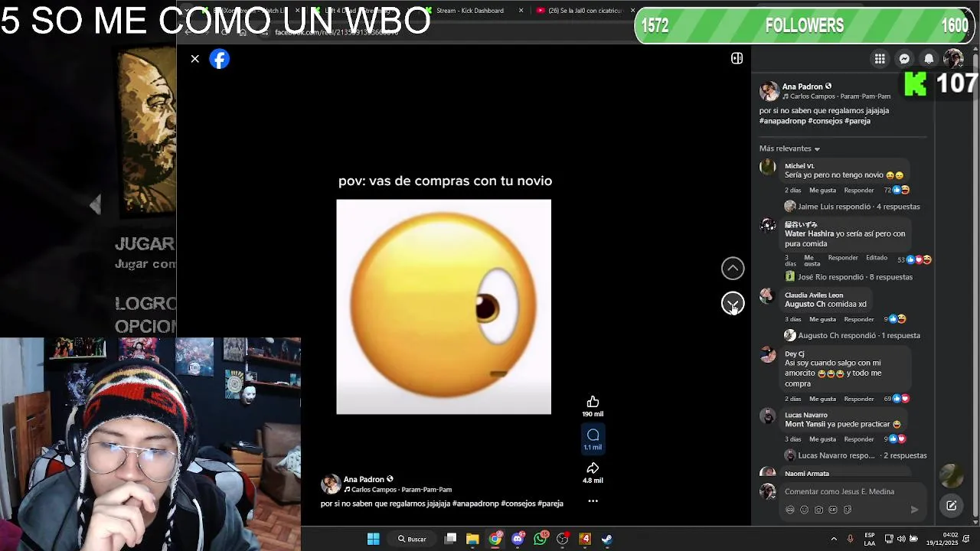The width and height of the screenshot is (980, 551).
Task: Open Michel VL's profile name
Action: [799, 166]
